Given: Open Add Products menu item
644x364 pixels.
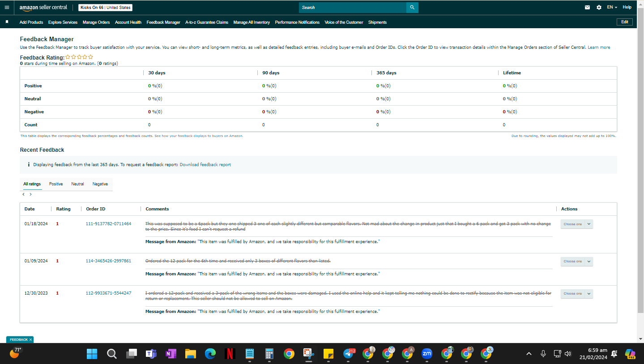Looking at the screenshot, I should [31, 22].
